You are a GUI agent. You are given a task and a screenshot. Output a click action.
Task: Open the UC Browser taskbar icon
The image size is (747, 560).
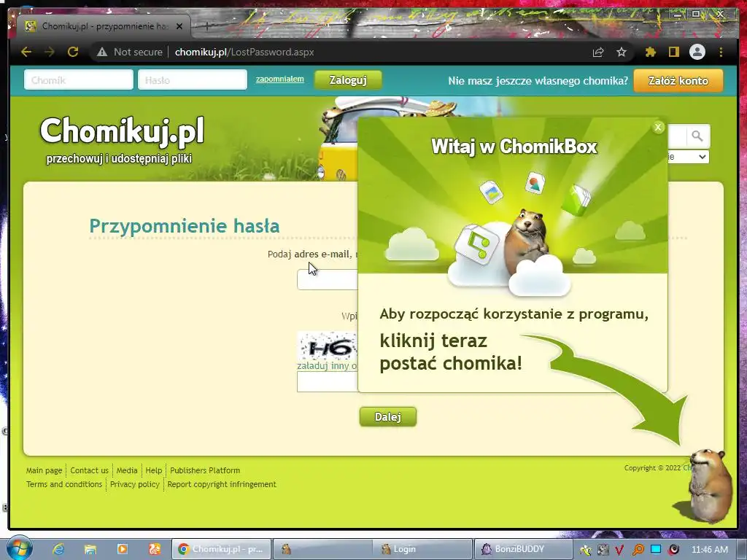155,549
